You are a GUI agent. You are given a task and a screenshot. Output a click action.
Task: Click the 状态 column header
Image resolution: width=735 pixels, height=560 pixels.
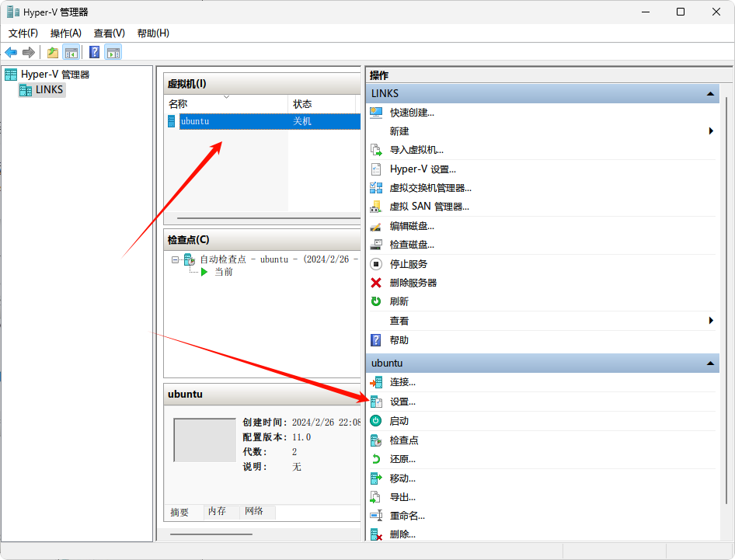pos(322,103)
